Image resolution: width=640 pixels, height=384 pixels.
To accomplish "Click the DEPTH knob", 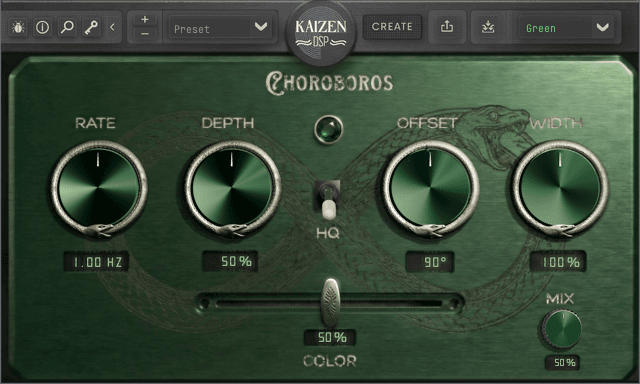I will click(x=232, y=188).
